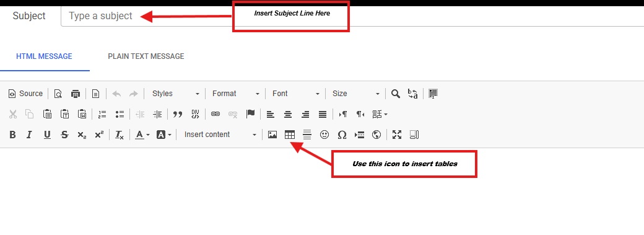Maximize the editor area
Screen dimensions: 644x235
(396, 135)
